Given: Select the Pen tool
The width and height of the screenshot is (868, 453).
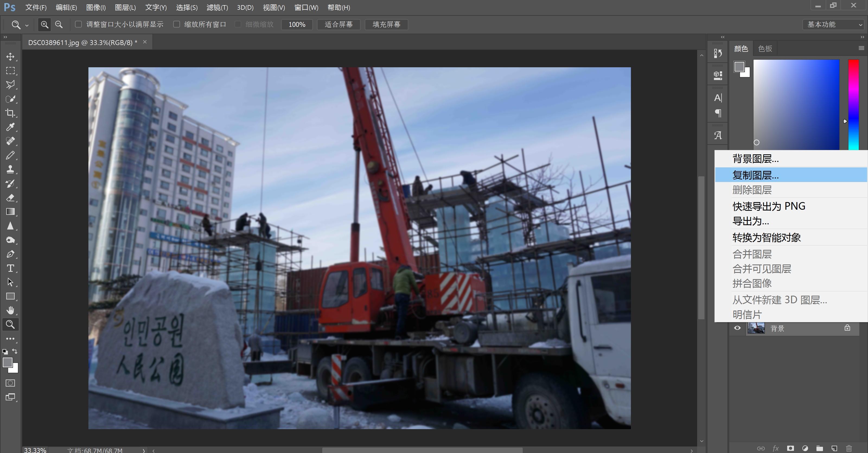Looking at the screenshot, I should 10,254.
